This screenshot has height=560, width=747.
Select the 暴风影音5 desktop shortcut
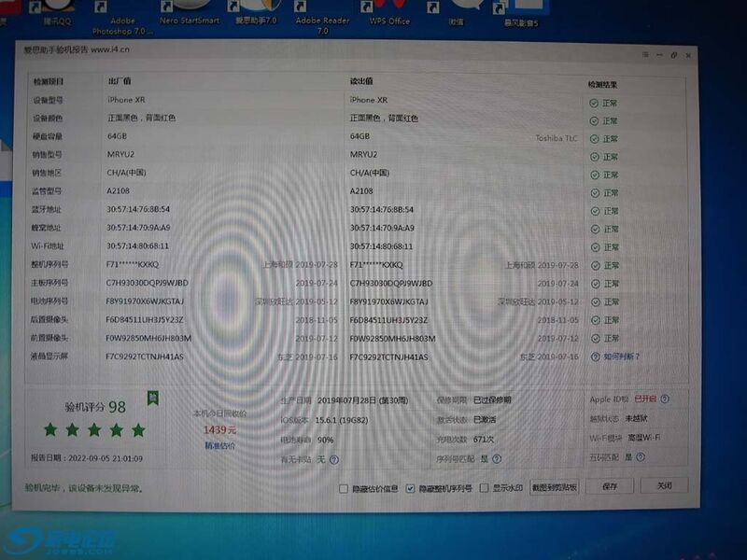click(521, 15)
